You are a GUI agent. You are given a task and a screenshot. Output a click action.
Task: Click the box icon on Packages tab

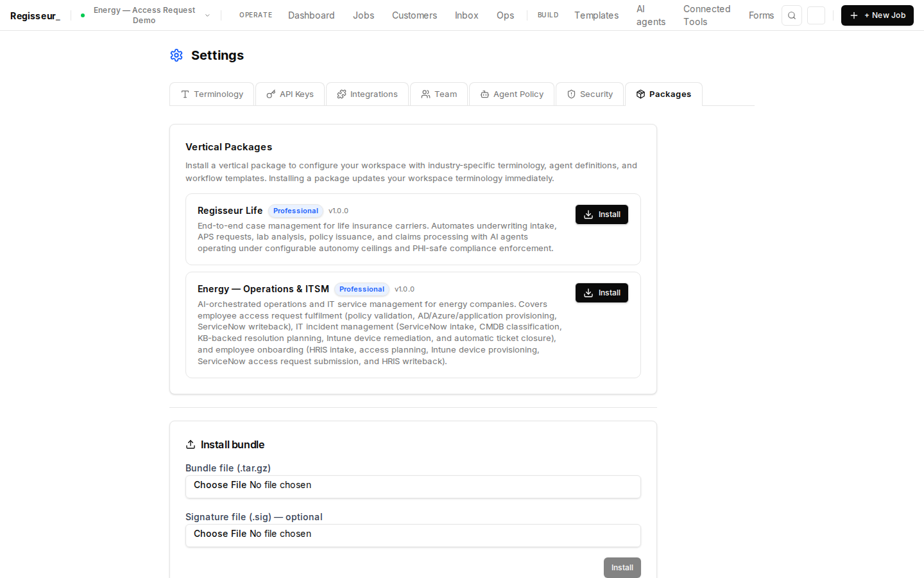coord(640,94)
